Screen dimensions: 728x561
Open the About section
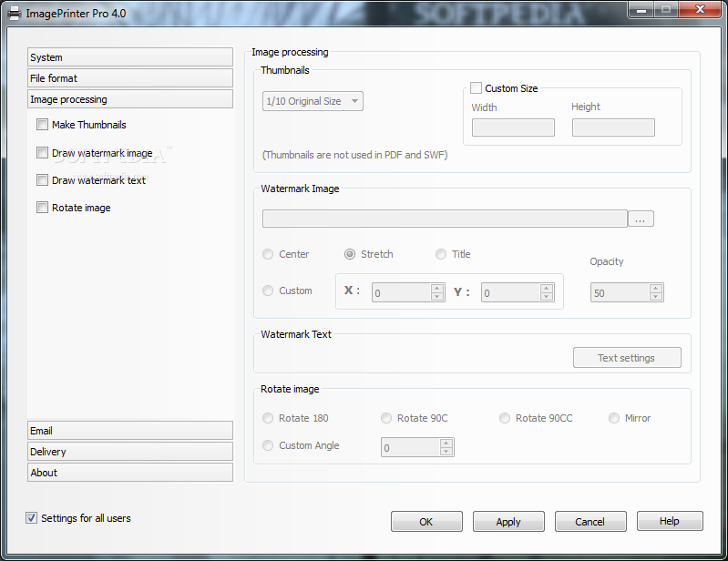click(x=130, y=472)
